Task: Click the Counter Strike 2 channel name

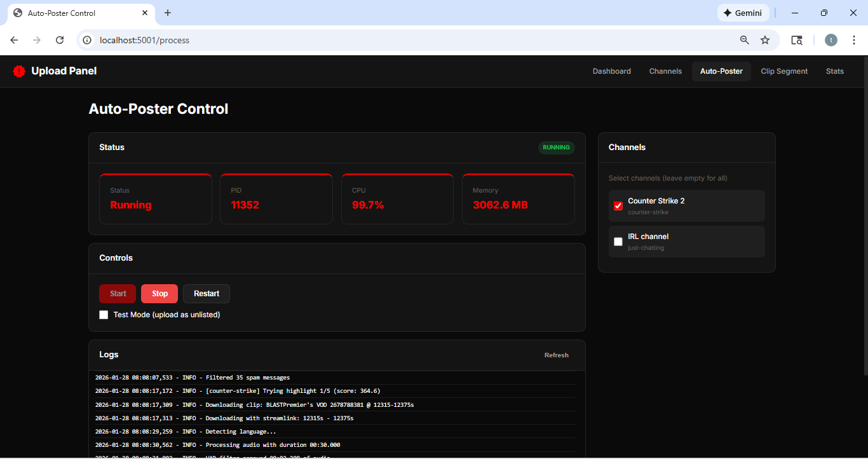Action: (656, 201)
